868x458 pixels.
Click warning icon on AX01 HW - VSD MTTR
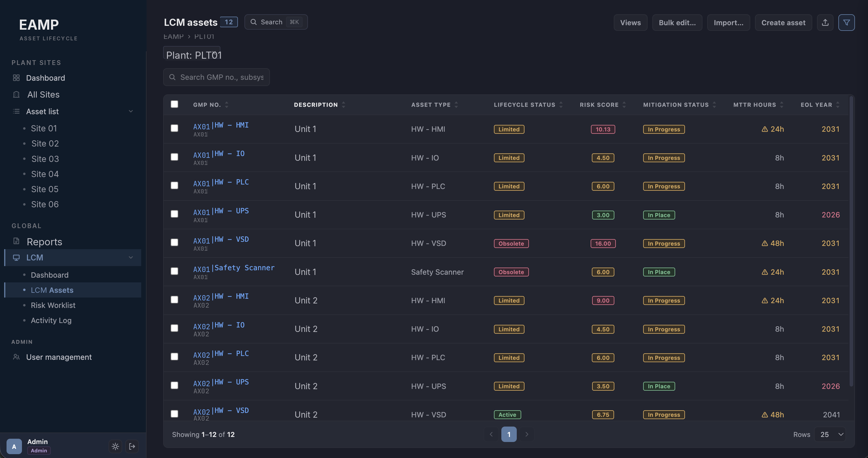pyautogui.click(x=764, y=243)
